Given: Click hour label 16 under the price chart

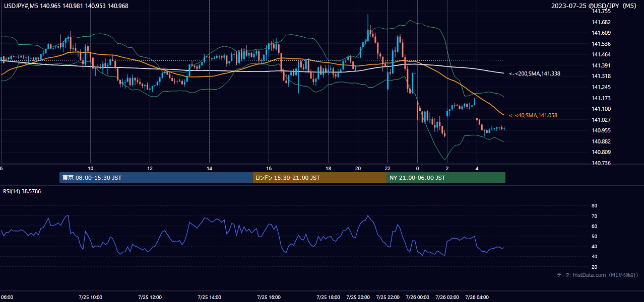Looking at the screenshot, I should click(269, 168).
